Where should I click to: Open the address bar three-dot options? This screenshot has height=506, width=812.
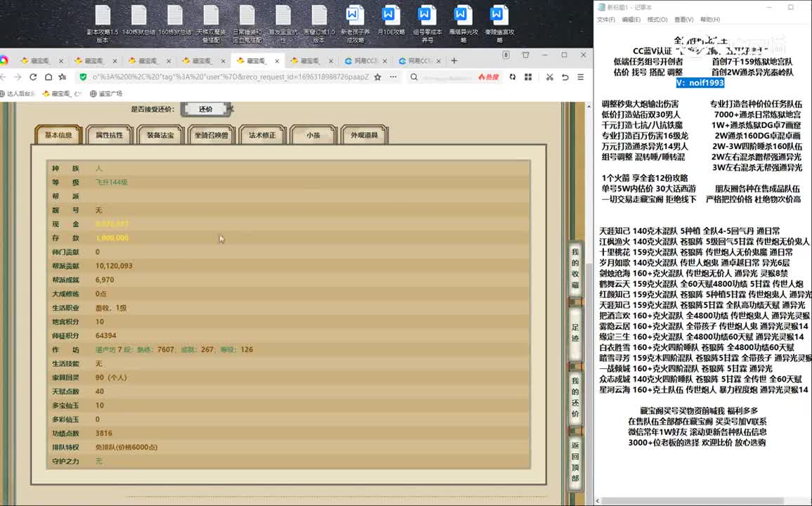pos(393,77)
